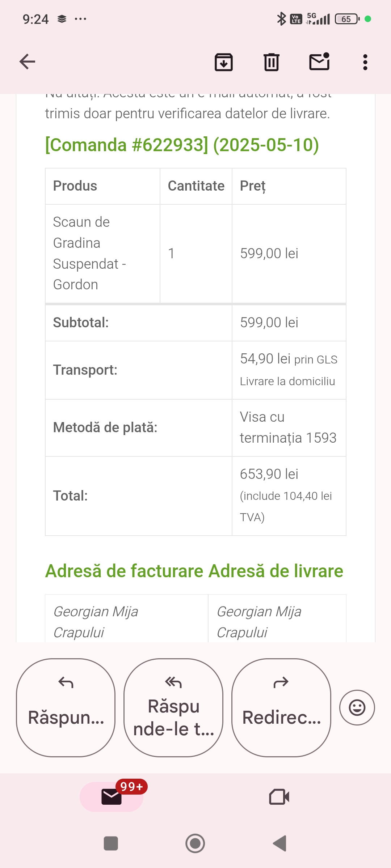Tap the back arrow to leave email

28,62
